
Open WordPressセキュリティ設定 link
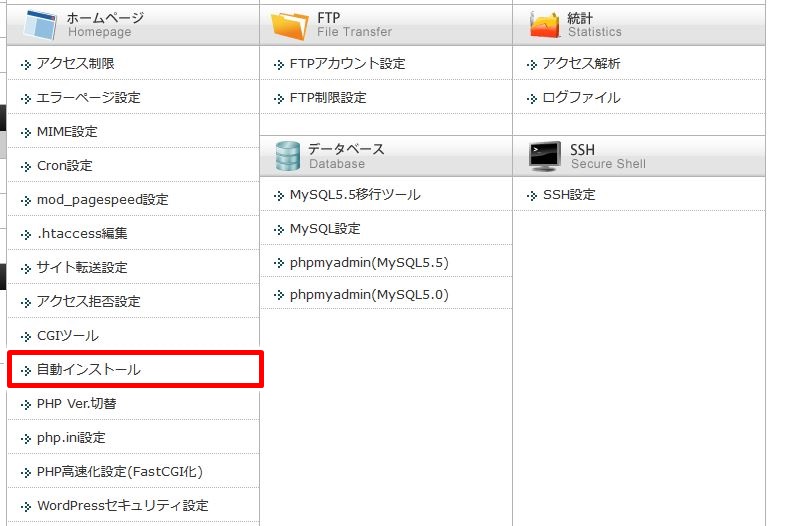[123, 505]
